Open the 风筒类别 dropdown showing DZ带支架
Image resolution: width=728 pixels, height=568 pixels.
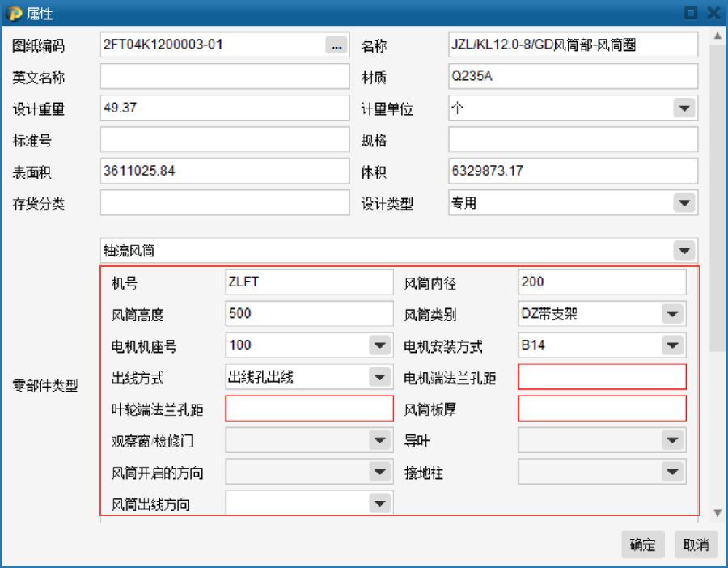point(672,314)
